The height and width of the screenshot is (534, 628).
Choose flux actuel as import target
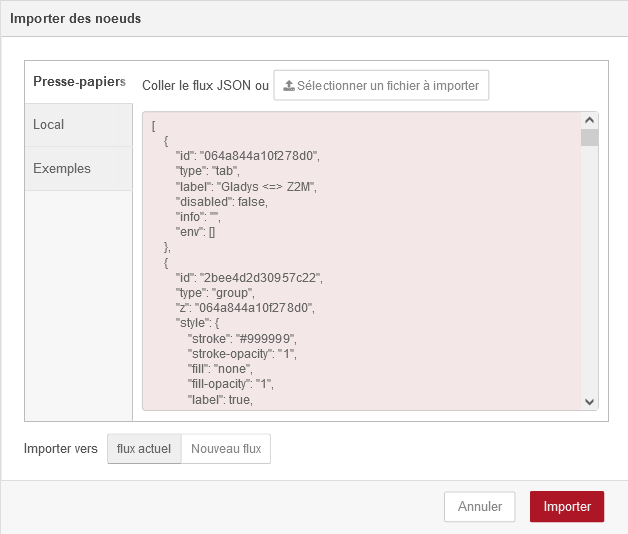(x=144, y=449)
